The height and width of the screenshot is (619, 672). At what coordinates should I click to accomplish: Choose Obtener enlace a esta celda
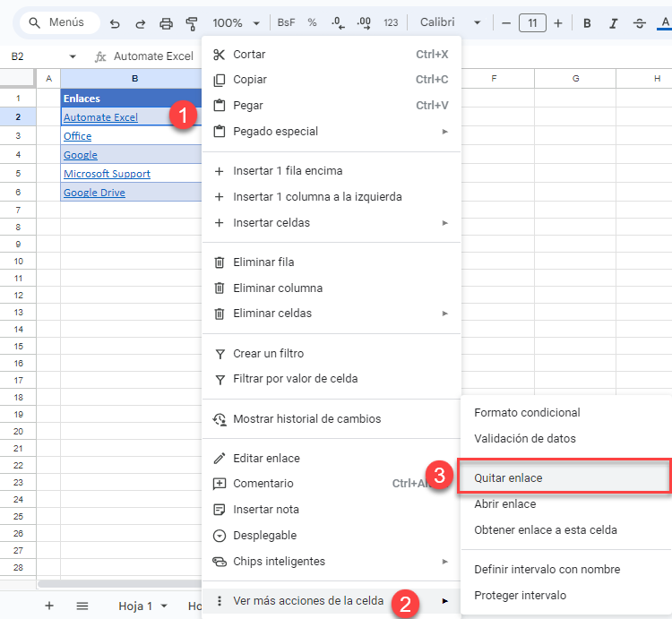pyautogui.click(x=566, y=530)
